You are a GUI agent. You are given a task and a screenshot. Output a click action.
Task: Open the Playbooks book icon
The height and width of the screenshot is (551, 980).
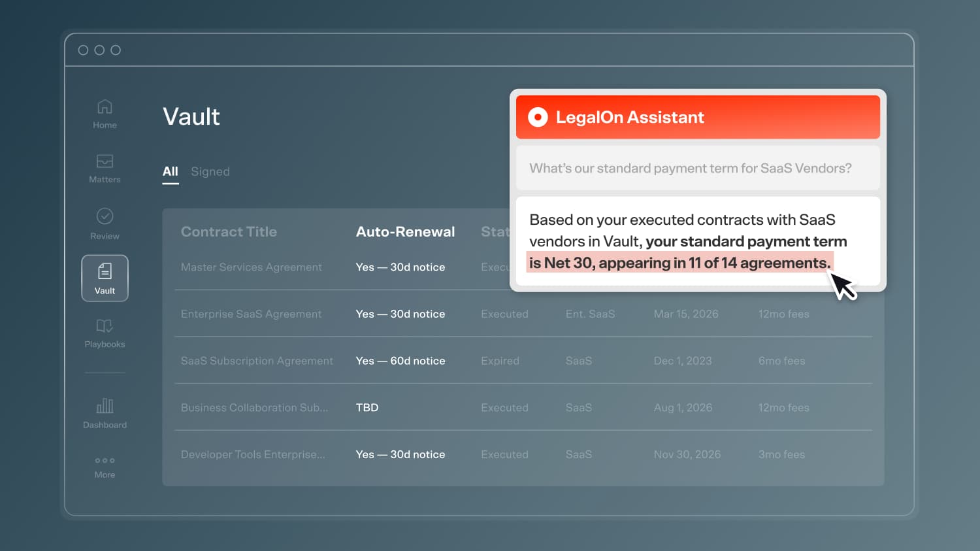(105, 326)
